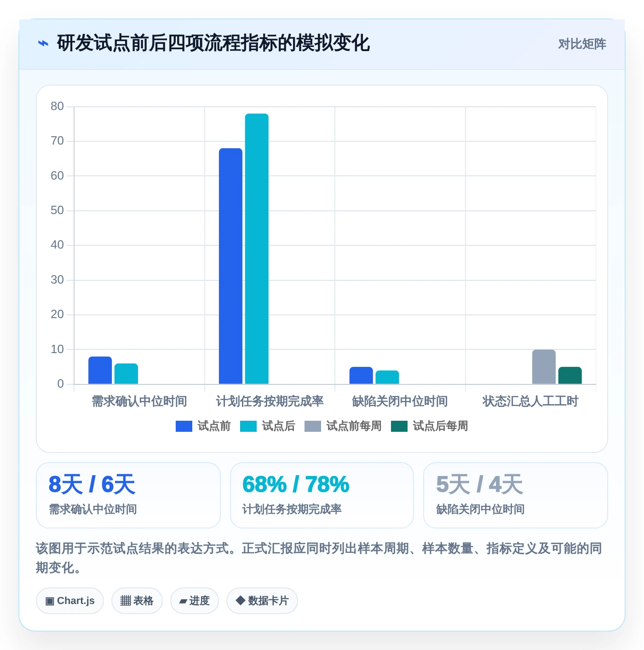Image resolution: width=644 pixels, height=650 pixels.
Task: Click the grid icon in 表格 chip
Action: tap(126, 601)
